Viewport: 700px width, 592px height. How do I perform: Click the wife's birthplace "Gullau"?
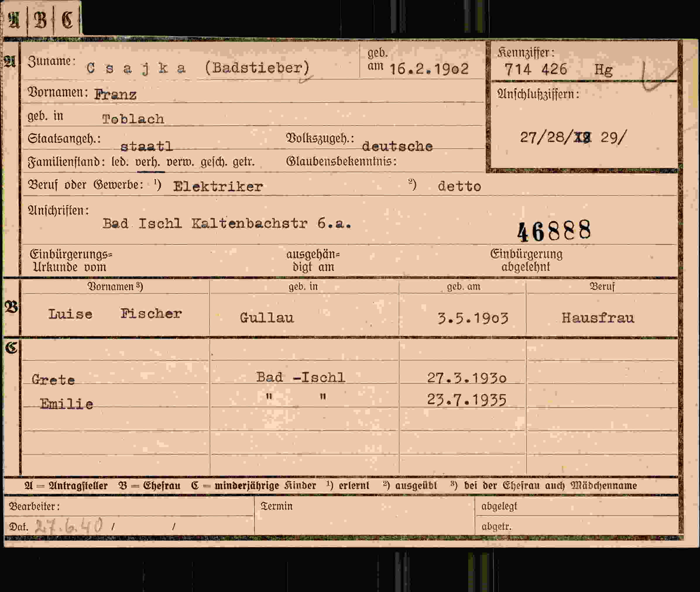pos(267,318)
